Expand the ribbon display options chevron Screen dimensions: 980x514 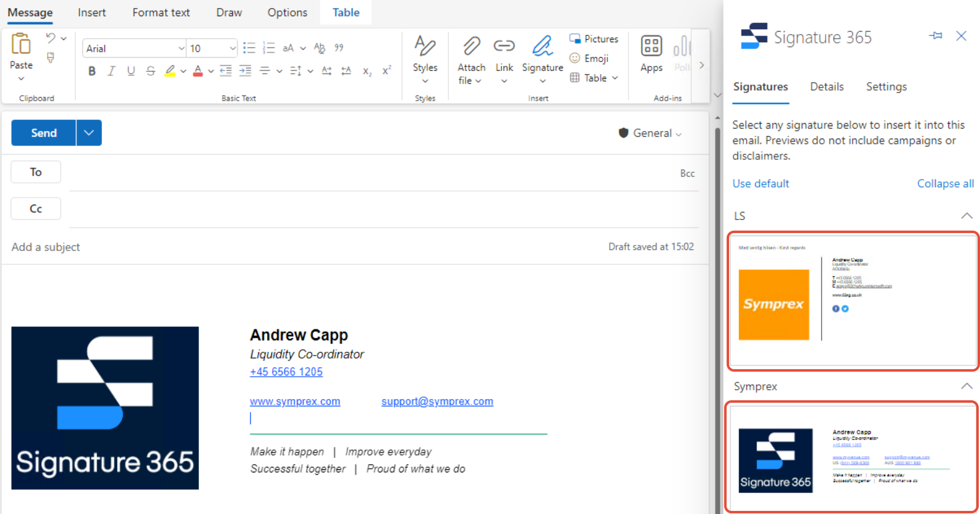point(717,96)
